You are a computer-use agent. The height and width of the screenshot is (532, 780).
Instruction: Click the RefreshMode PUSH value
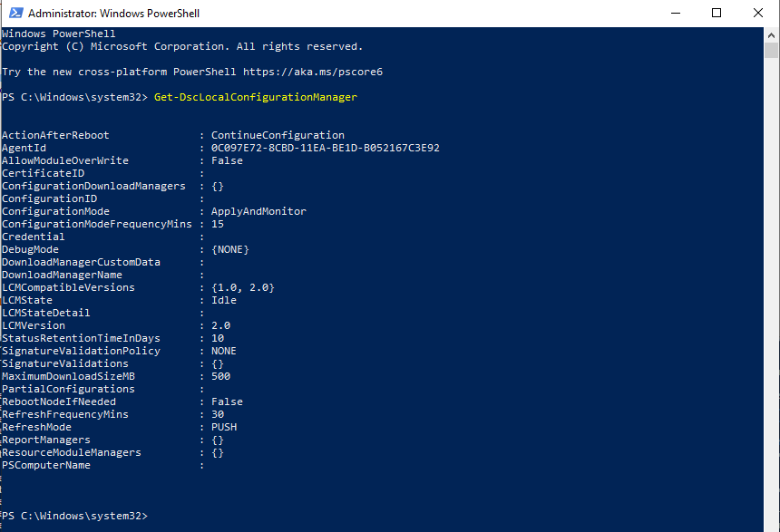click(x=224, y=427)
